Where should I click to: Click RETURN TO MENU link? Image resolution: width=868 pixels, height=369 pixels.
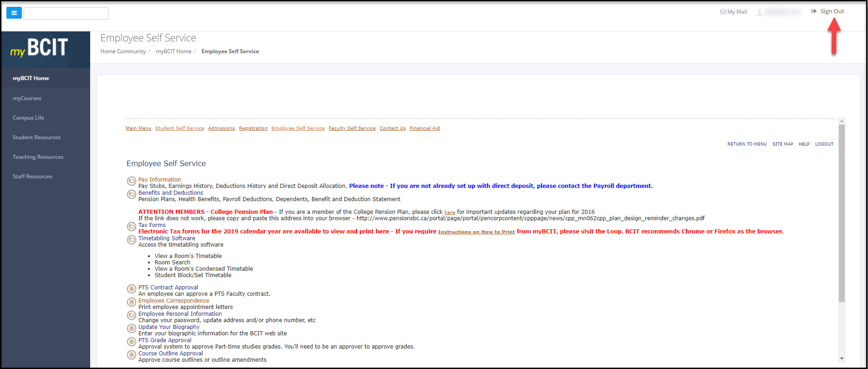click(747, 144)
